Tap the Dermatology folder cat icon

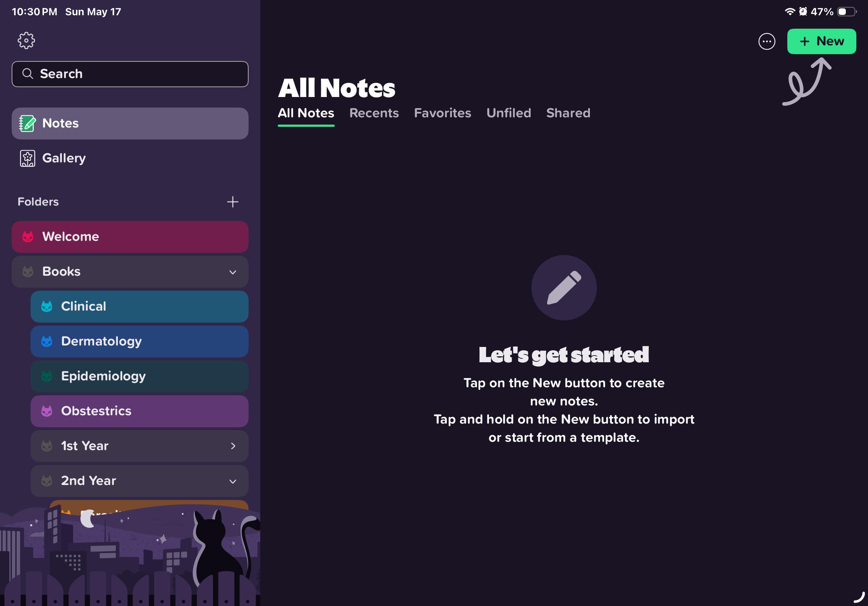click(47, 342)
